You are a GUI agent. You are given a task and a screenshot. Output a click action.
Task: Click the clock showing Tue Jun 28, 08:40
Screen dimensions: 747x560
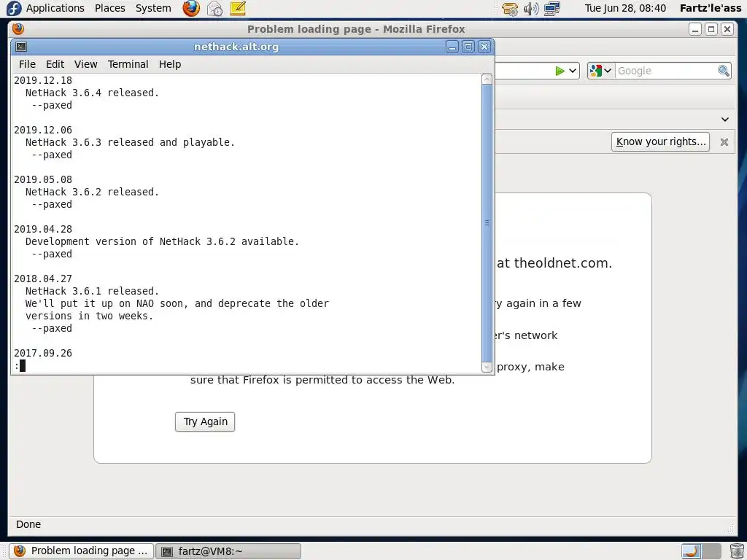(x=625, y=8)
